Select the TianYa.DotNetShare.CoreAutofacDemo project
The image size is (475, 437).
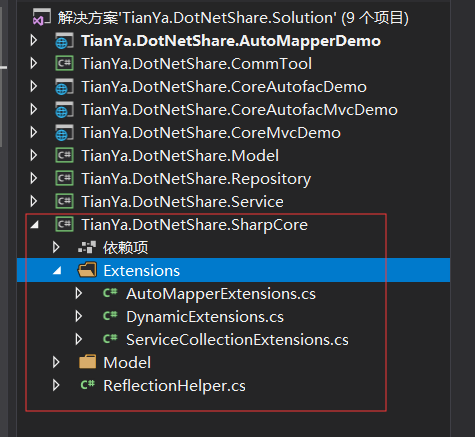224,87
